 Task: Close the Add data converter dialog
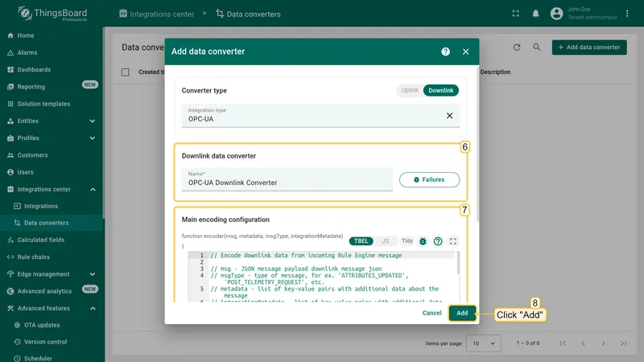click(465, 51)
